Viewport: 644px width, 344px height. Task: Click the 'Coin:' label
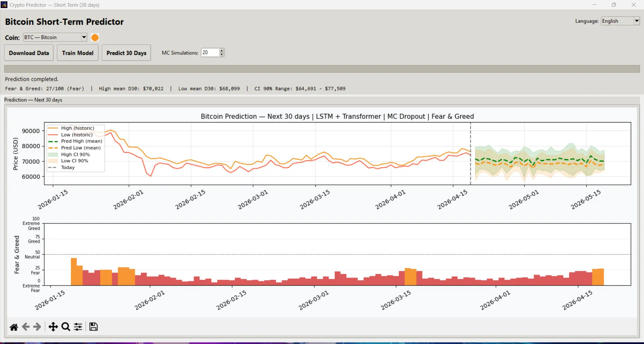(x=12, y=38)
